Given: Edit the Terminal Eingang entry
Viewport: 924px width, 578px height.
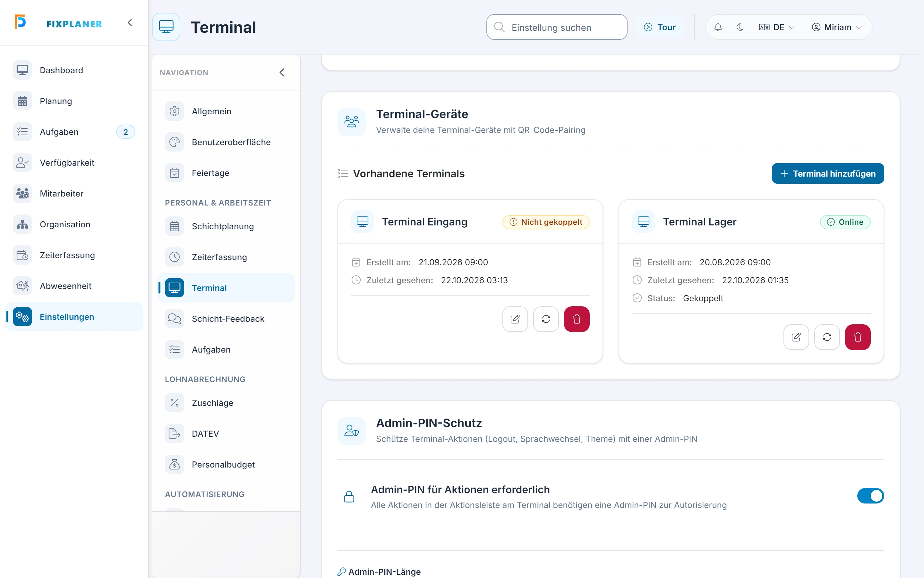Looking at the screenshot, I should click(x=515, y=319).
